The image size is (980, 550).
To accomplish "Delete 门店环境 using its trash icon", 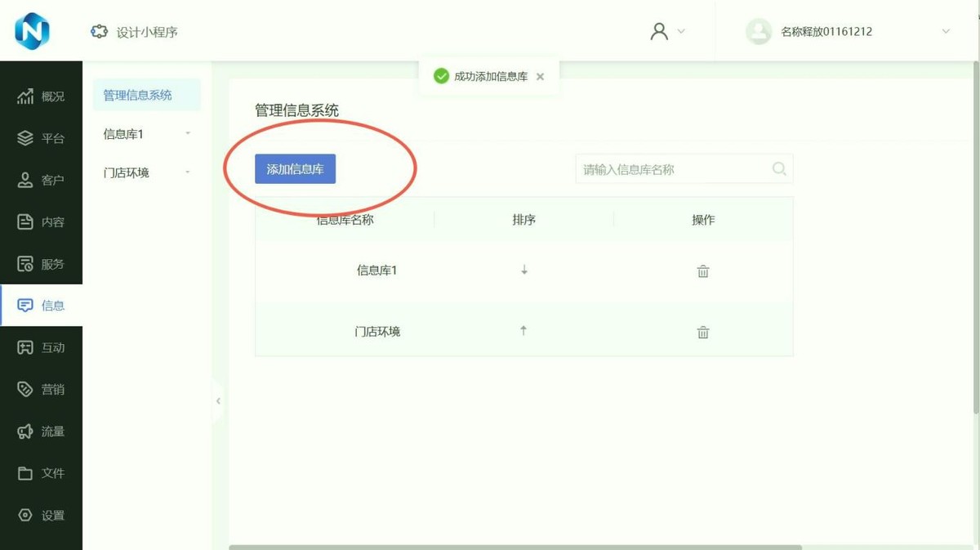I will click(x=703, y=332).
